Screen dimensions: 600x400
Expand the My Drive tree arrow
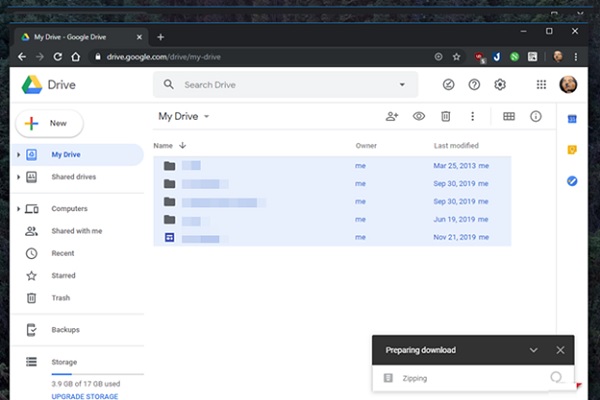(18, 155)
